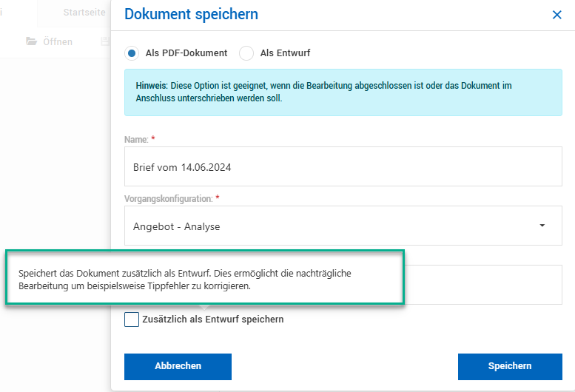Click the folder icon beside Öffnen
Image resolution: width=575 pixels, height=392 pixels.
(32, 41)
